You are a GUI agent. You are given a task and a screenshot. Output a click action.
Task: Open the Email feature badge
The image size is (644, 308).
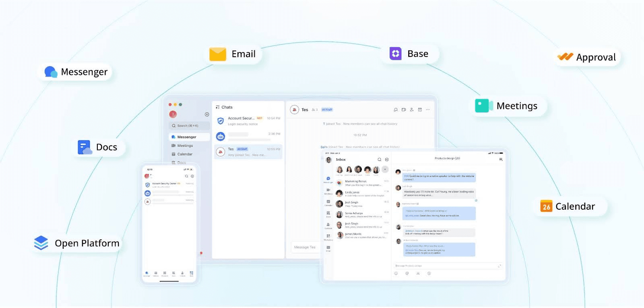233,54
